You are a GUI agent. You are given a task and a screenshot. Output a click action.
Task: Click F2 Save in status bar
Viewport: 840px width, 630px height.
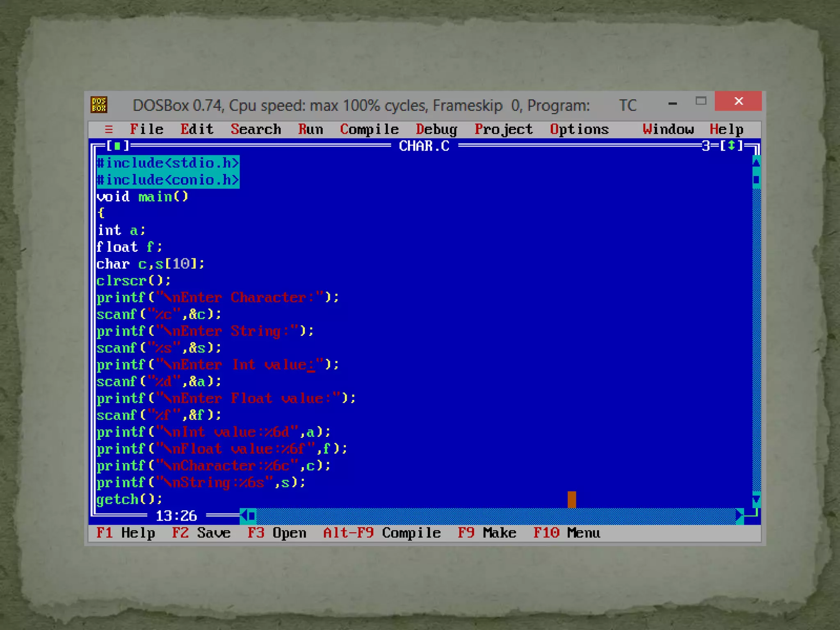click(x=201, y=533)
